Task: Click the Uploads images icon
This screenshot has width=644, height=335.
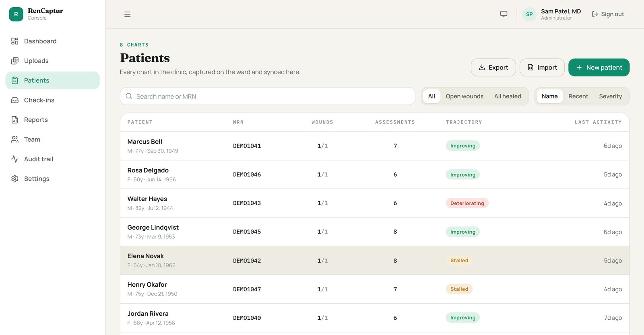Action: pos(15,61)
